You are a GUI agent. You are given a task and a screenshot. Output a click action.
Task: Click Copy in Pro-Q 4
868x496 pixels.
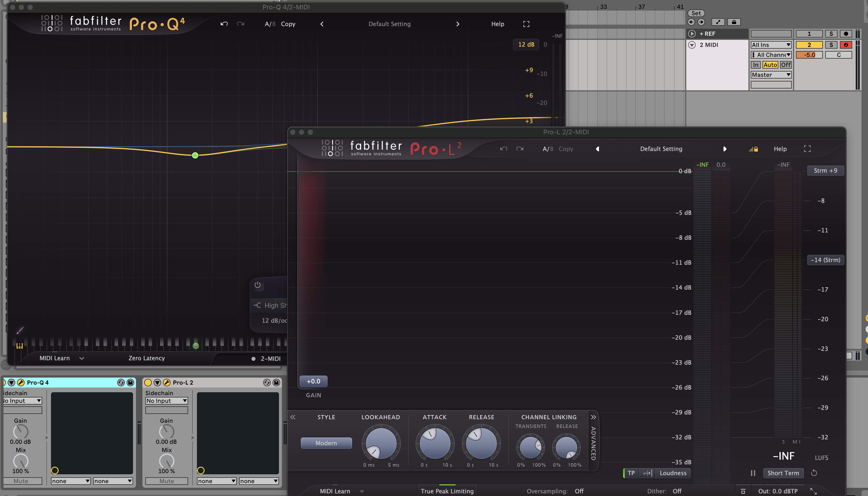[x=288, y=24]
